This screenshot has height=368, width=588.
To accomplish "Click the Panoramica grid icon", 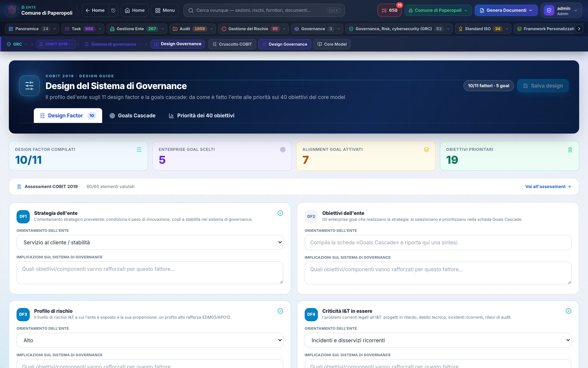I will (x=11, y=29).
